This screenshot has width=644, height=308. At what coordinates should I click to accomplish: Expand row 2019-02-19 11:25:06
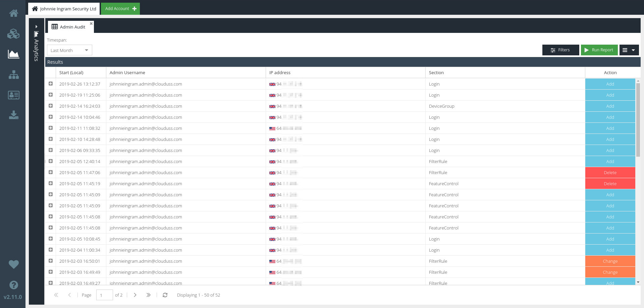[51, 95]
